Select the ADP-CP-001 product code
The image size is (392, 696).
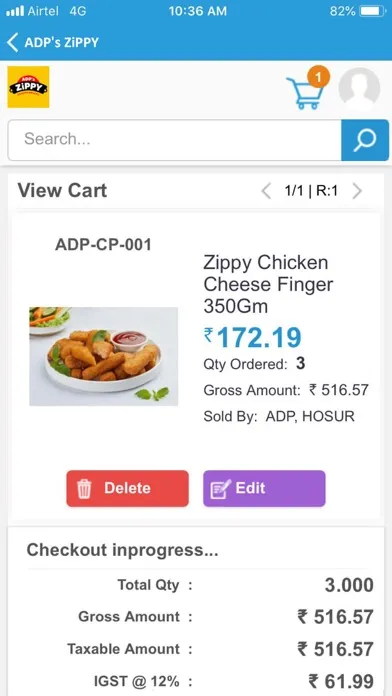tap(103, 245)
